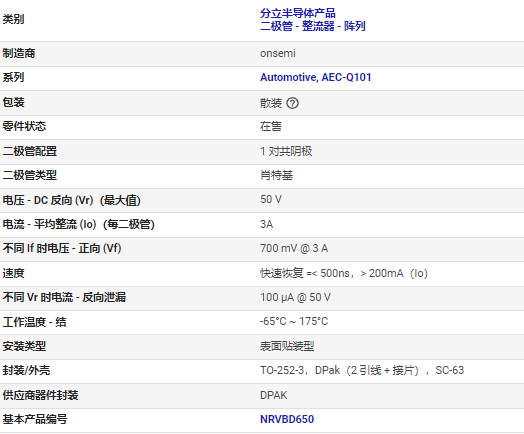
Task: Click the 制造商 row label
Action: (x=19, y=53)
